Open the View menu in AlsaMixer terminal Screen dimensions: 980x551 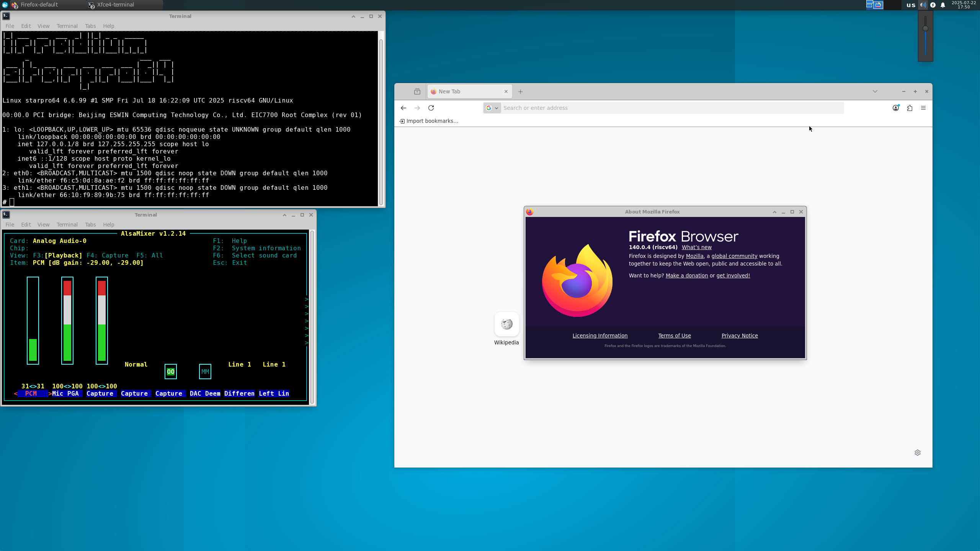[x=43, y=225]
